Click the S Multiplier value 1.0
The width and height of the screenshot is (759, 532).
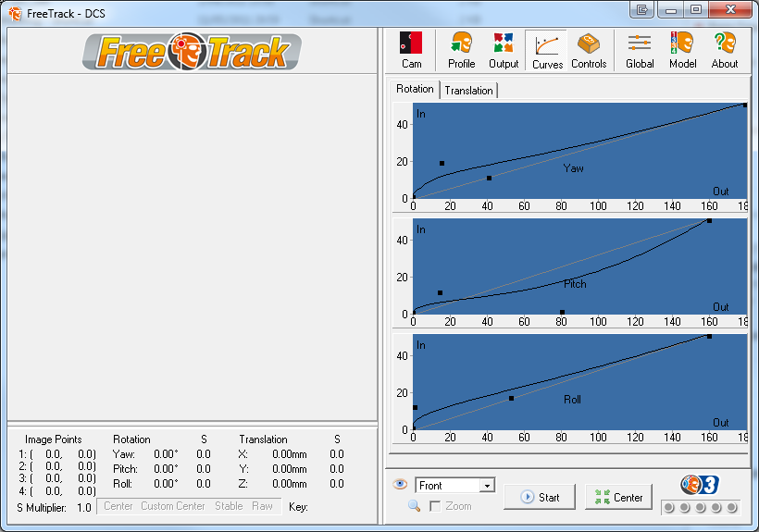[83, 508]
